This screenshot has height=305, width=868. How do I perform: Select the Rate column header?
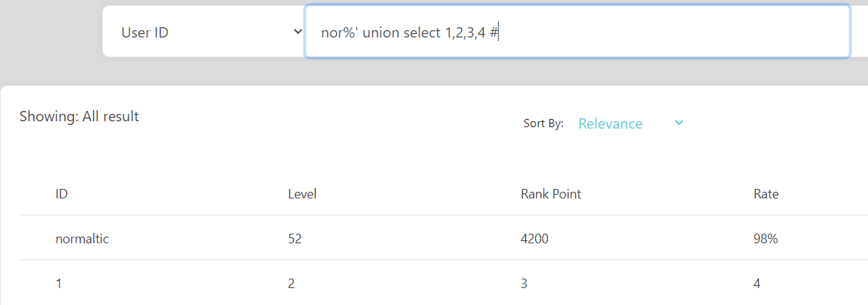[766, 194]
